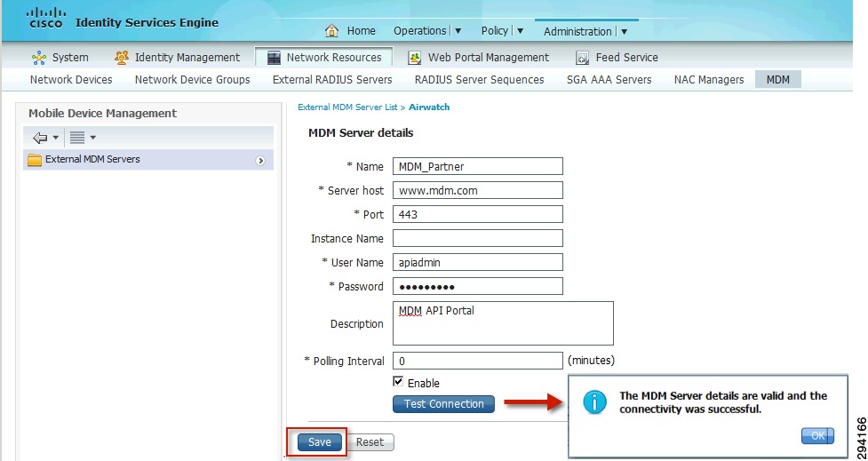
Task: Go to RADIUS Server Sequences submenu
Action: pos(480,80)
